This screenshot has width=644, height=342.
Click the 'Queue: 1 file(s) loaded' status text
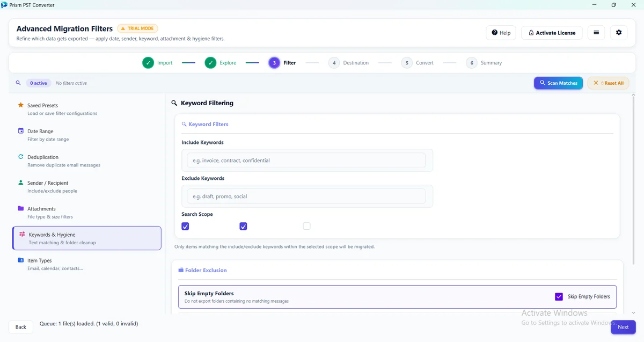(x=89, y=324)
